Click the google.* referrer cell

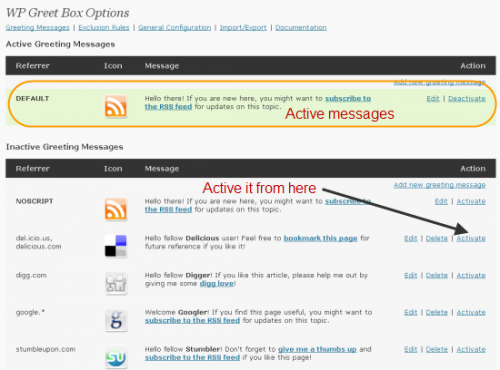pyautogui.click(x=30, y=312)
